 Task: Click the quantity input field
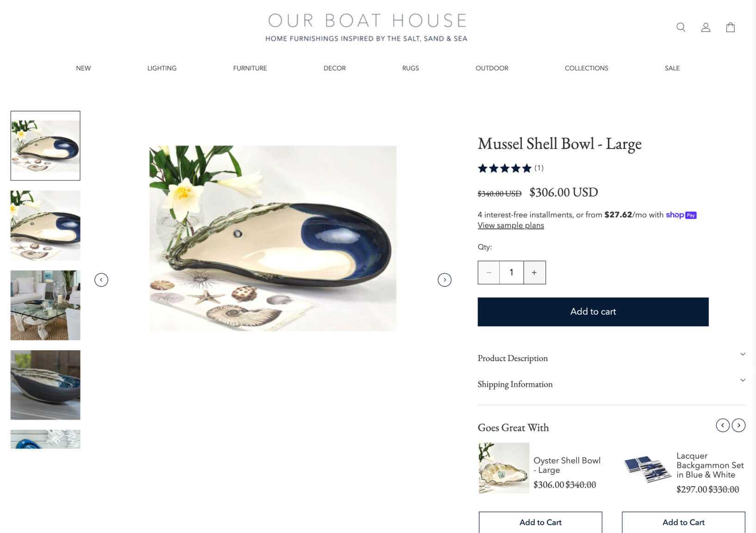pos(511,273)
